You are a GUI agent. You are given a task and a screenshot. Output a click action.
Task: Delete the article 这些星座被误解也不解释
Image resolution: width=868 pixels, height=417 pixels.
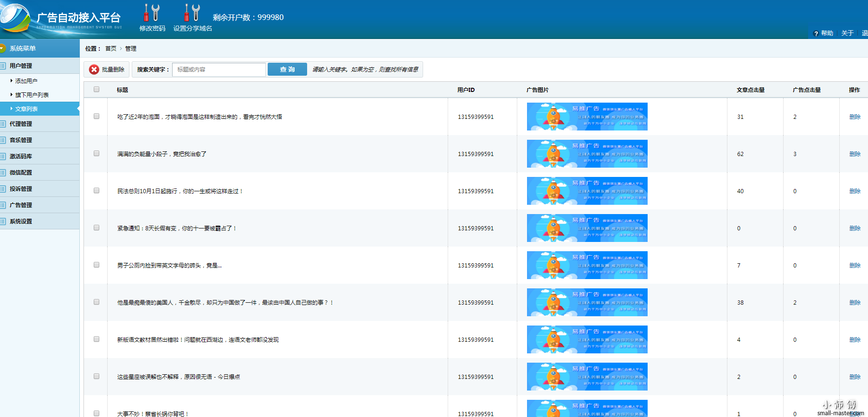click(x=855, y=377)
